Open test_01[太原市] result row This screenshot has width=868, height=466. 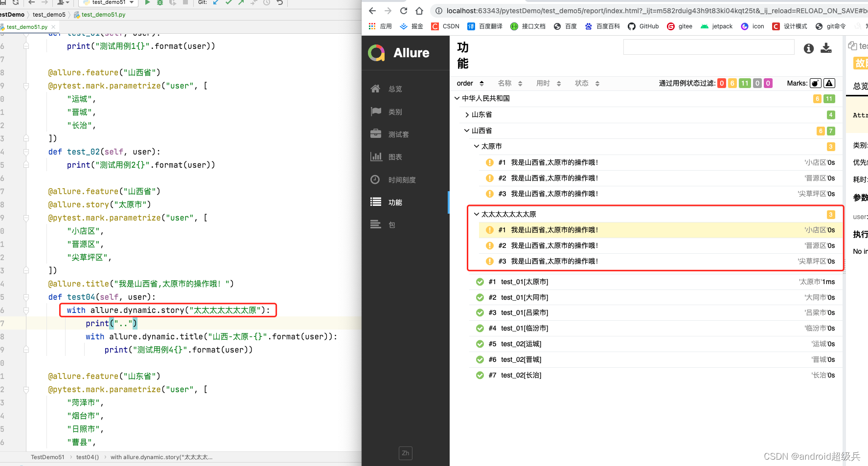(x=656, y=282)
